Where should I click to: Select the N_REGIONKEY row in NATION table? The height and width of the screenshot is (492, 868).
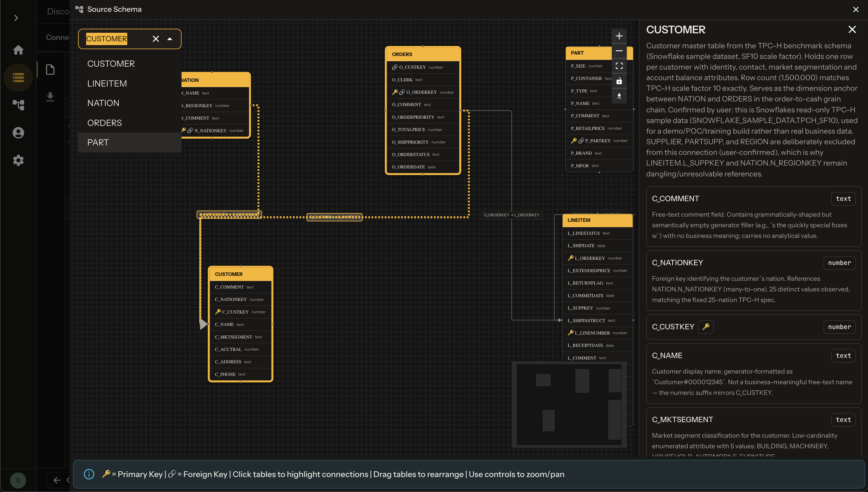pos(215,105)
